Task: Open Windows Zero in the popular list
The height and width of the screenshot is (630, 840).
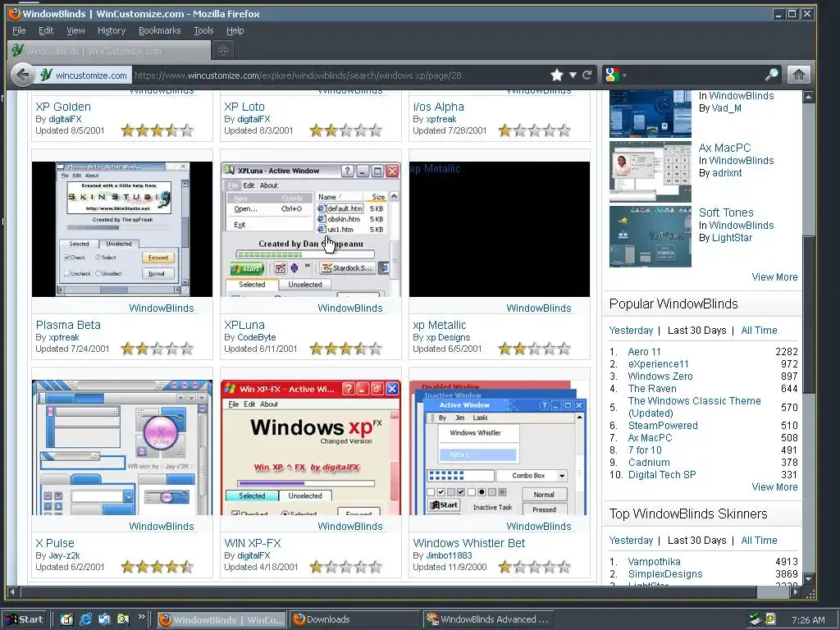Action: [660, 377]
